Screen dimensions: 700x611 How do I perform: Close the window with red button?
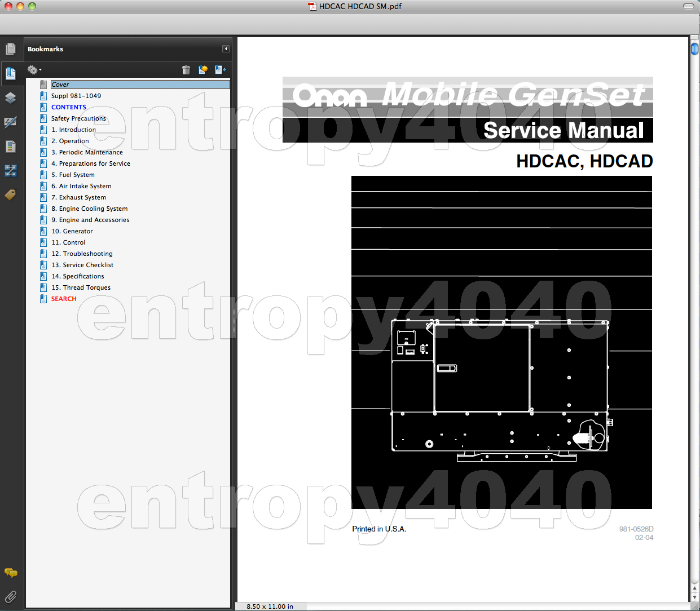point(8,6)
